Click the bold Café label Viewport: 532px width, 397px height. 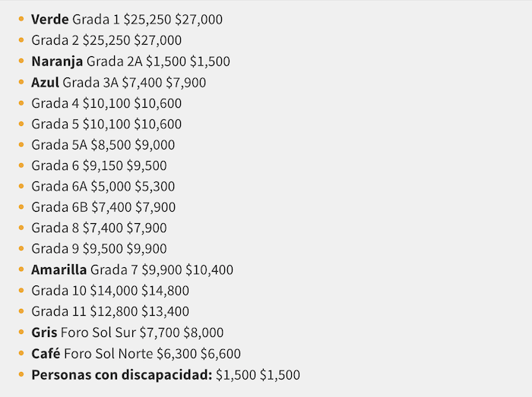(x=46, y=353)
